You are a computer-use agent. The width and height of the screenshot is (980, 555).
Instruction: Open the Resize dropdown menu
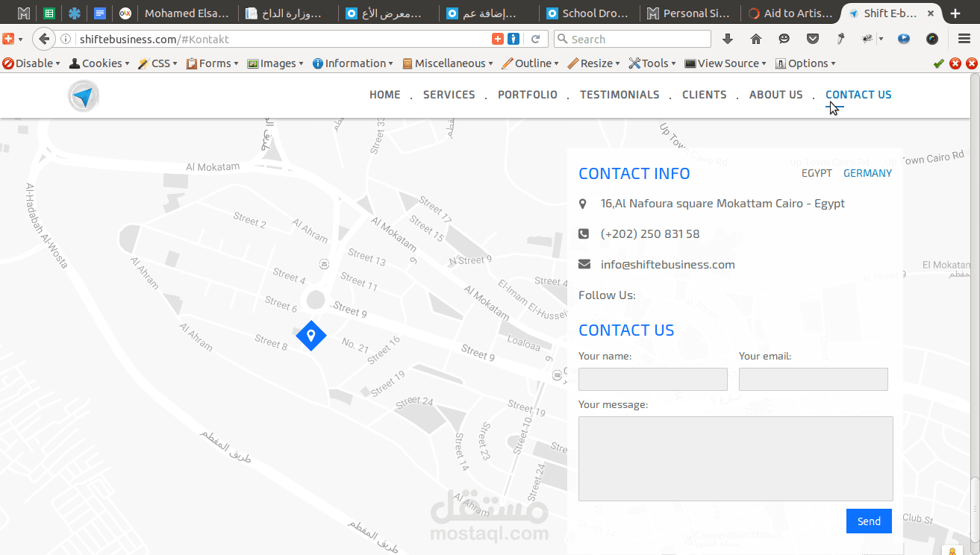tap(594, 63)
